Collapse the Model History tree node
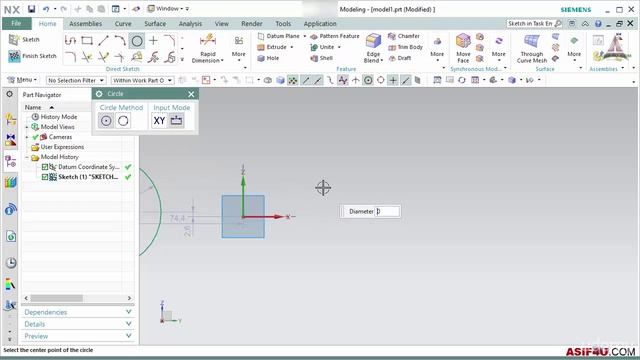The height and width of the screenshot is (360, 640). pyautogui.click(x=27, y=157)
